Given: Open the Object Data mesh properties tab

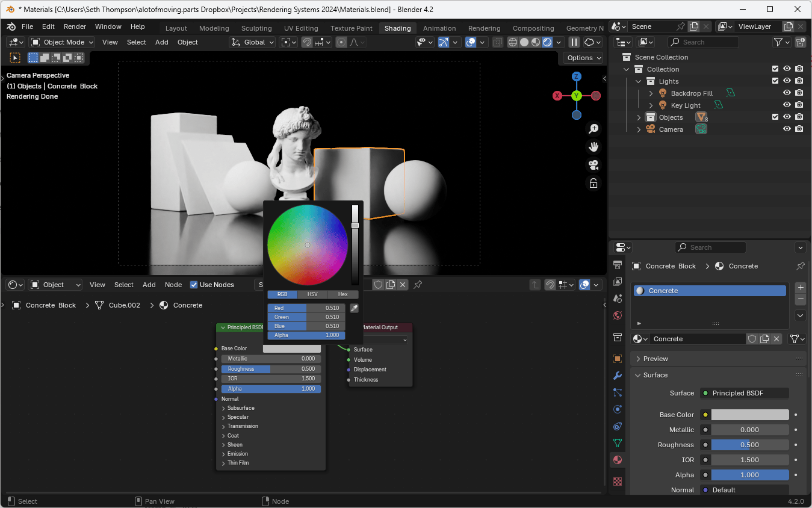Looking at the screenshot, I should [x=617, y=443].
